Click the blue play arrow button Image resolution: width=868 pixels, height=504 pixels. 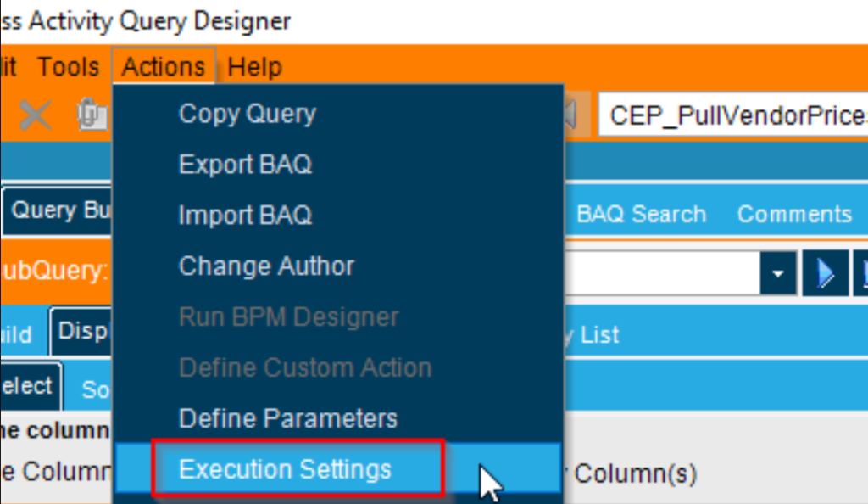826,273
